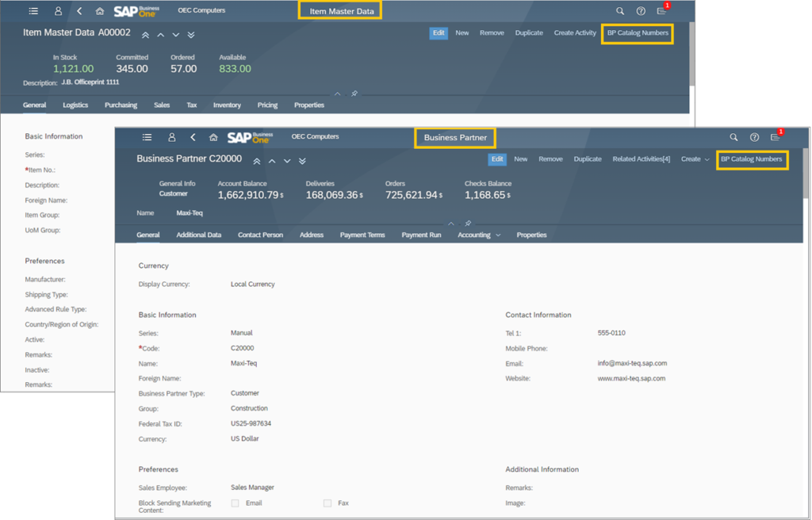Viewport: 812px width, 520px height.
Task: Open notifications in Business Partner window
Action: tap(776, 137)
